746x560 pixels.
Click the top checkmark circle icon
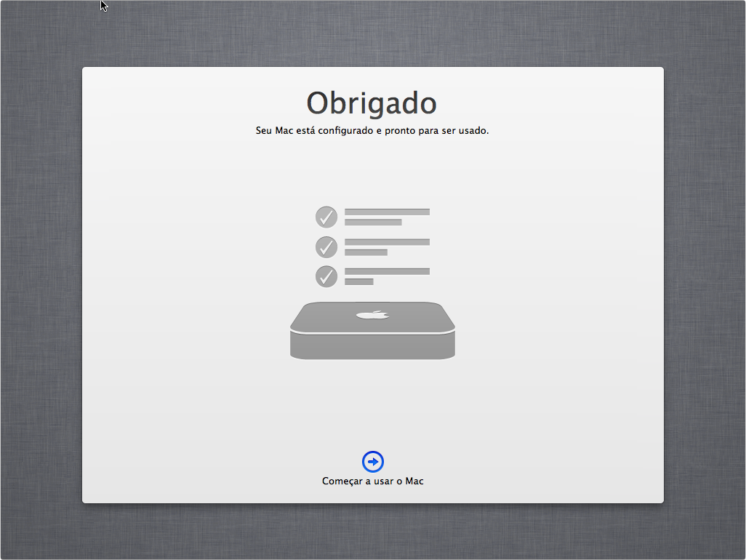click(x=326, y=217)
